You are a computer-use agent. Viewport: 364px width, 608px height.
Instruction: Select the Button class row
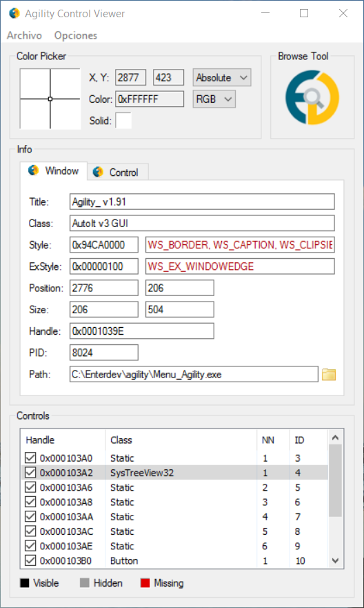[x=174, y=560]
